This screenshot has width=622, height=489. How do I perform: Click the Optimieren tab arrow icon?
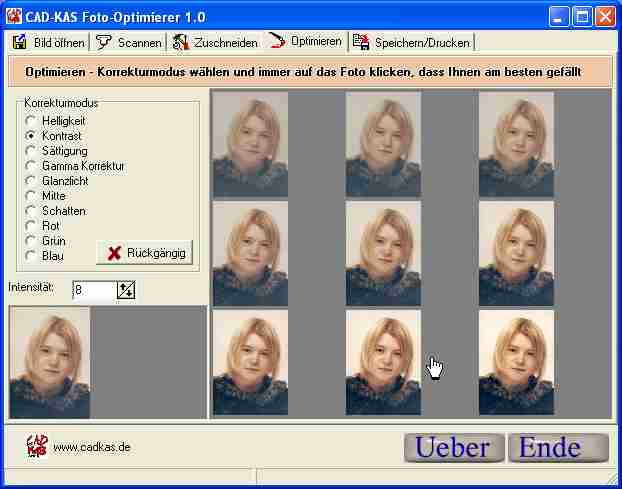[277, 42]
